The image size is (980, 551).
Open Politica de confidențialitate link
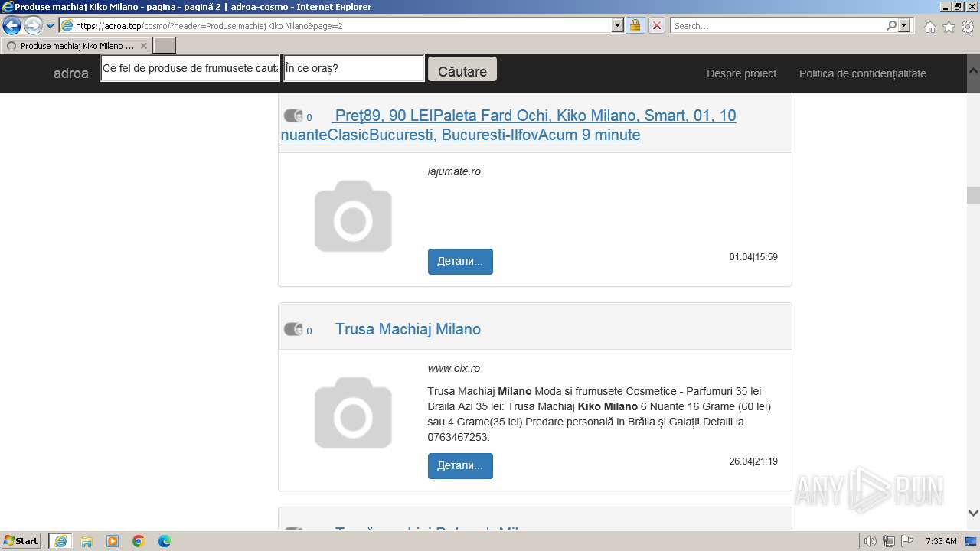pos(863,73)
